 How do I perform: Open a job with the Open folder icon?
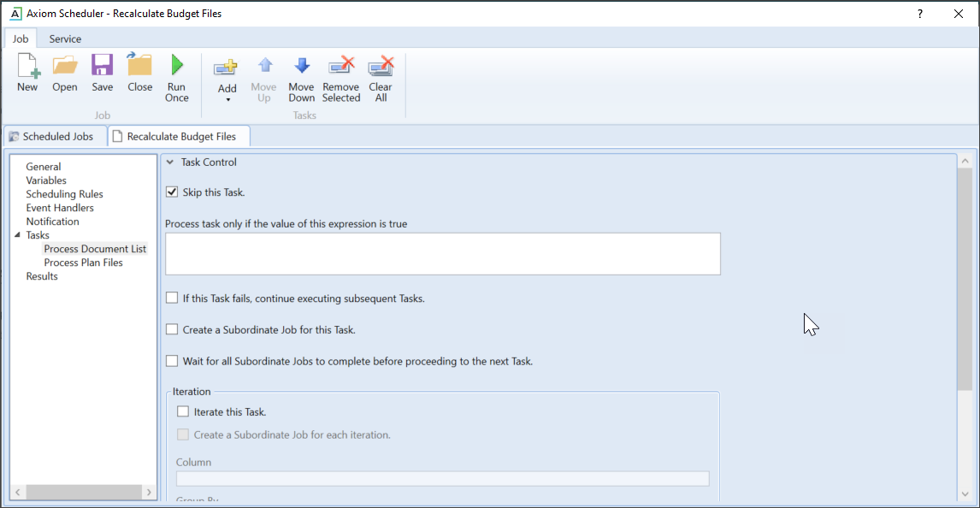65,67
